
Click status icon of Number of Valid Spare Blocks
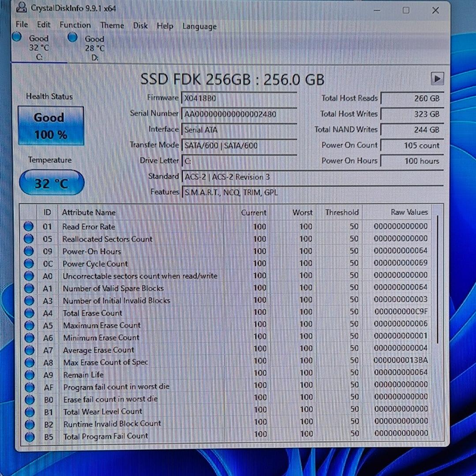(x=29, y=288)
